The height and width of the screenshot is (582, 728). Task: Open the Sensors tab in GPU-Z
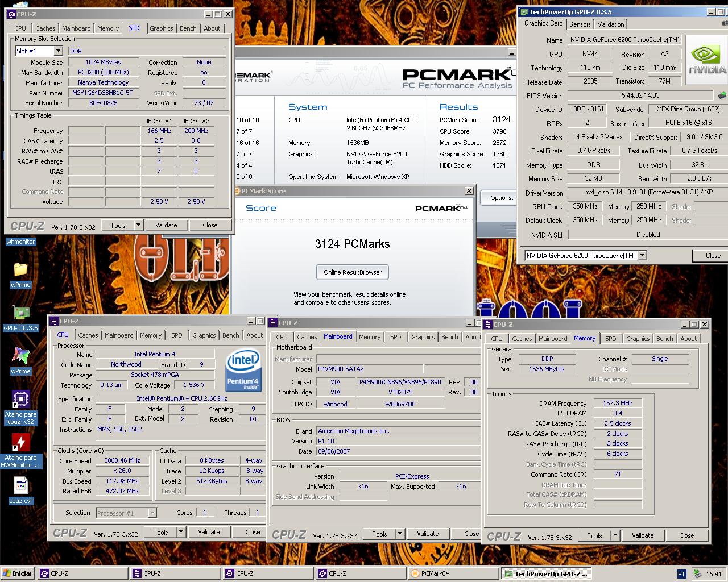click(580, 24)
